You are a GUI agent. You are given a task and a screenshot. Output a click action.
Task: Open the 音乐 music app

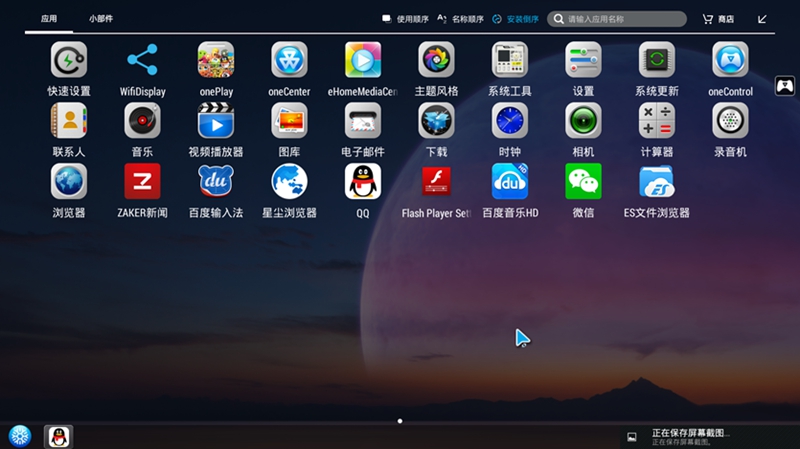click(142, 121)
